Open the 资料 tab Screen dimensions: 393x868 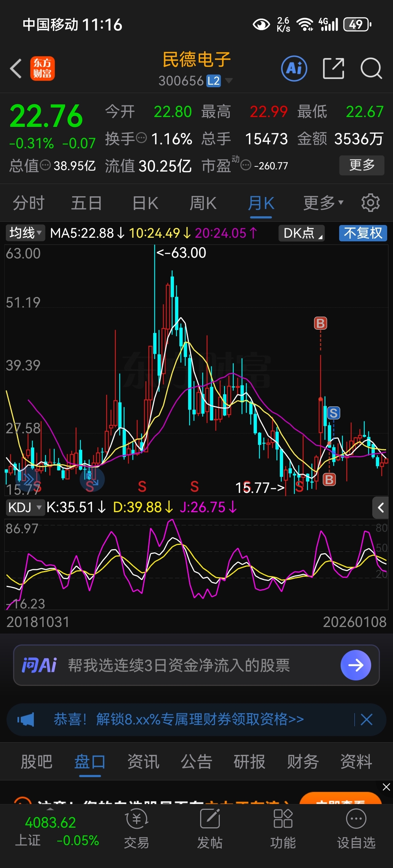point(356,761)
